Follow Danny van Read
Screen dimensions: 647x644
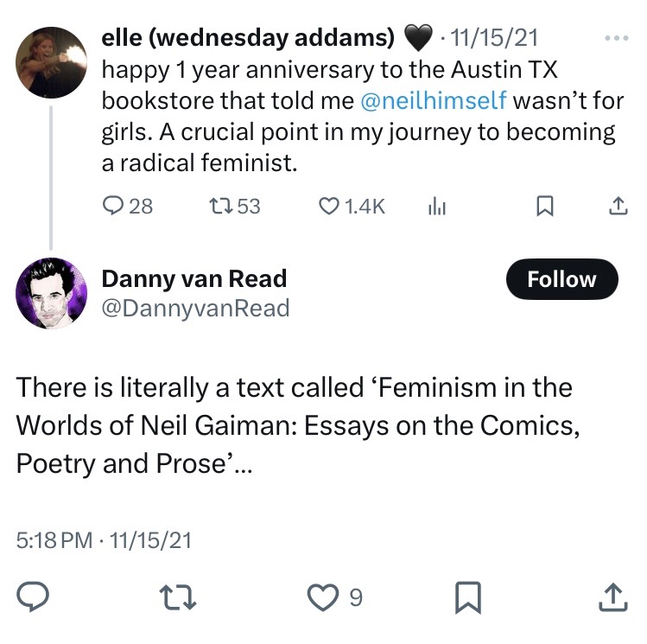(561, 279)
